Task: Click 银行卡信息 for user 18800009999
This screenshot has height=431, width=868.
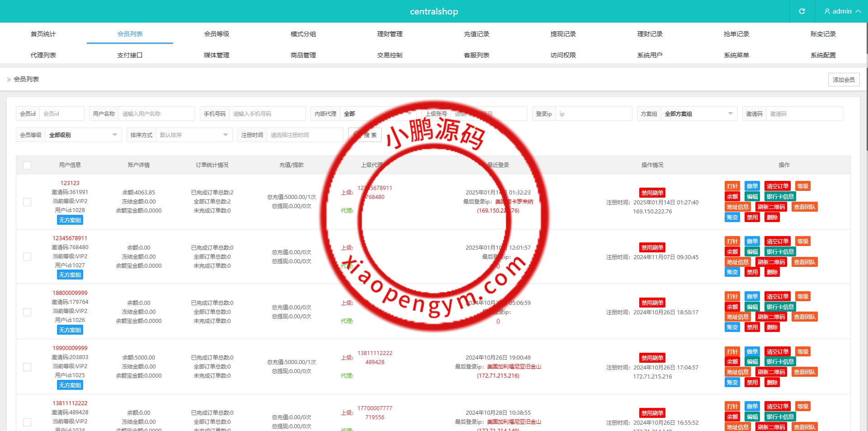Action: pyautogui.click(x=780, y=307)
